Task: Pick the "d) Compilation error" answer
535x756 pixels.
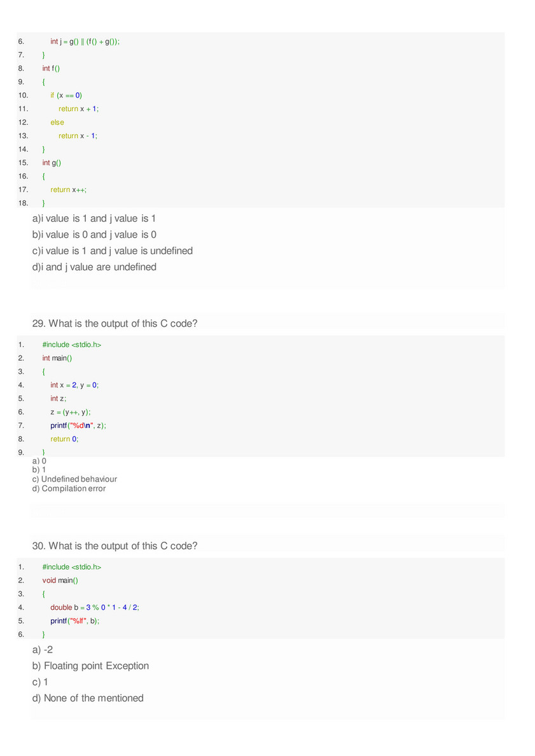Action: click(69, 488)
